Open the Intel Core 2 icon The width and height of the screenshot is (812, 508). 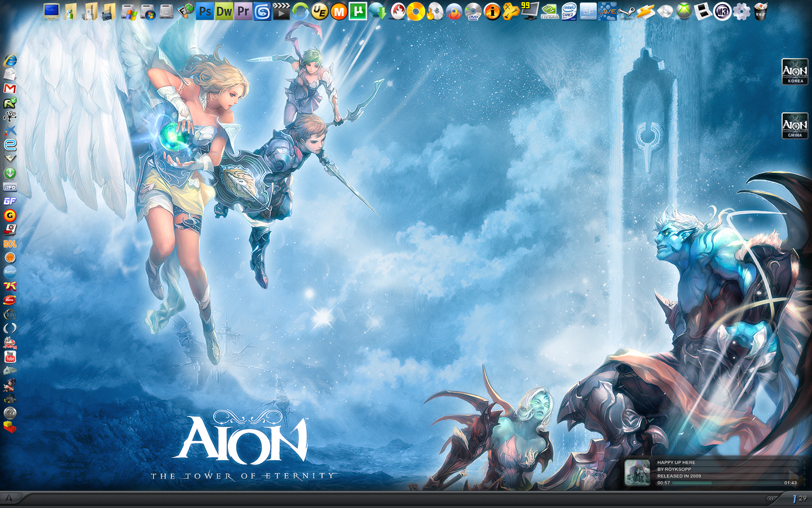pos(569,11)
